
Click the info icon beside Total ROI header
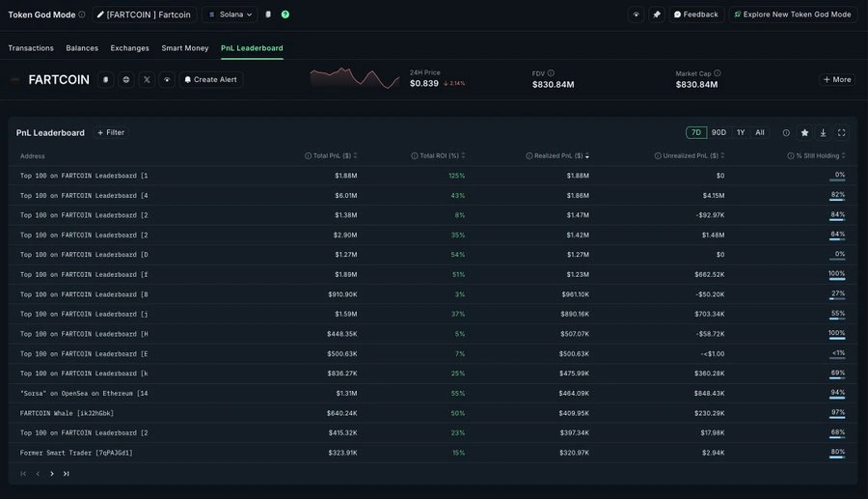[x=414, y=155]
